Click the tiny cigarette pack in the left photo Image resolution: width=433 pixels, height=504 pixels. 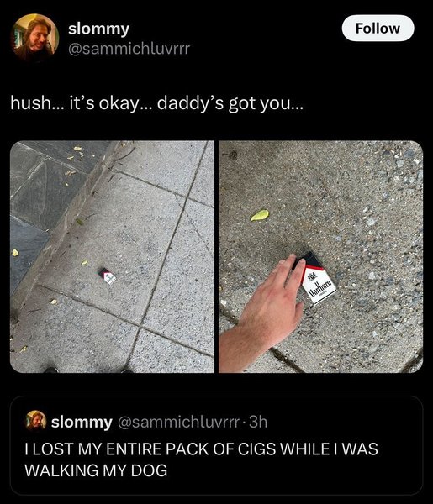[x=107, y=276]
